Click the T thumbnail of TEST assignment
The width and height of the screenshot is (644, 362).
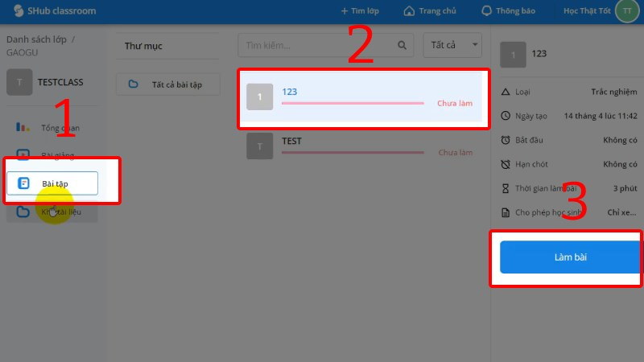[x=259, y=146]
